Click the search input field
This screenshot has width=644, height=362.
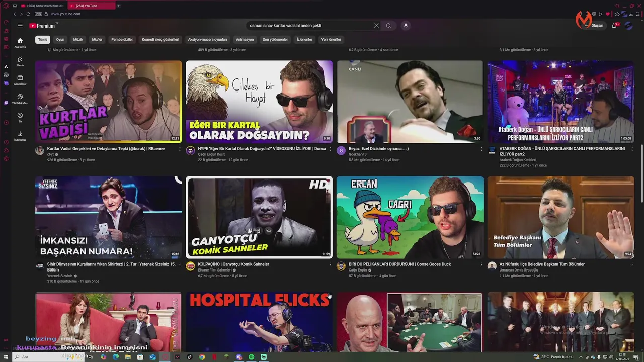[x=309, y=26]
